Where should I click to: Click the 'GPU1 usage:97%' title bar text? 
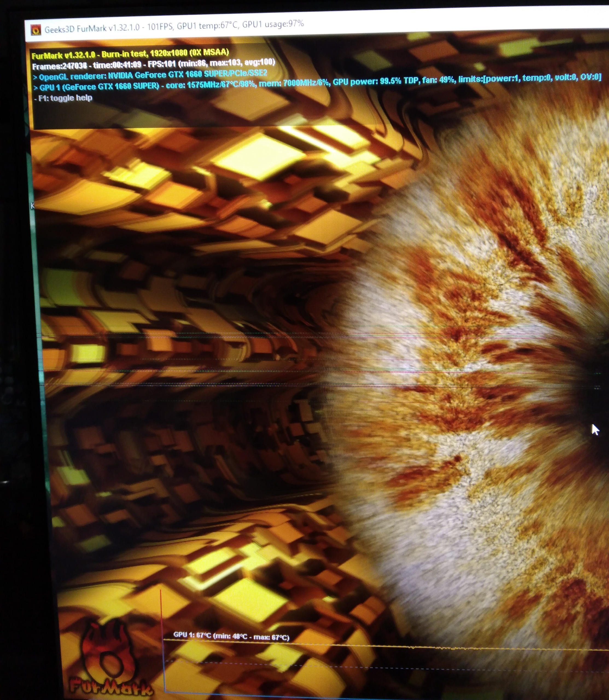pos(273,24)
